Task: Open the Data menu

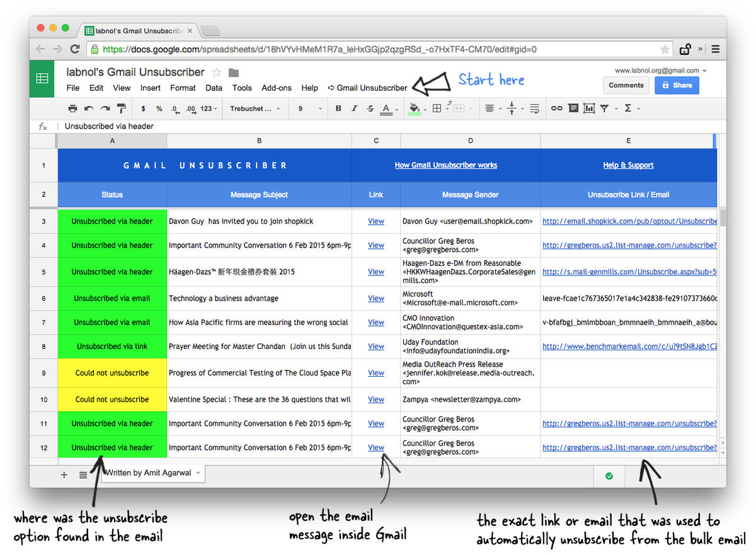Action: (214, 88)
